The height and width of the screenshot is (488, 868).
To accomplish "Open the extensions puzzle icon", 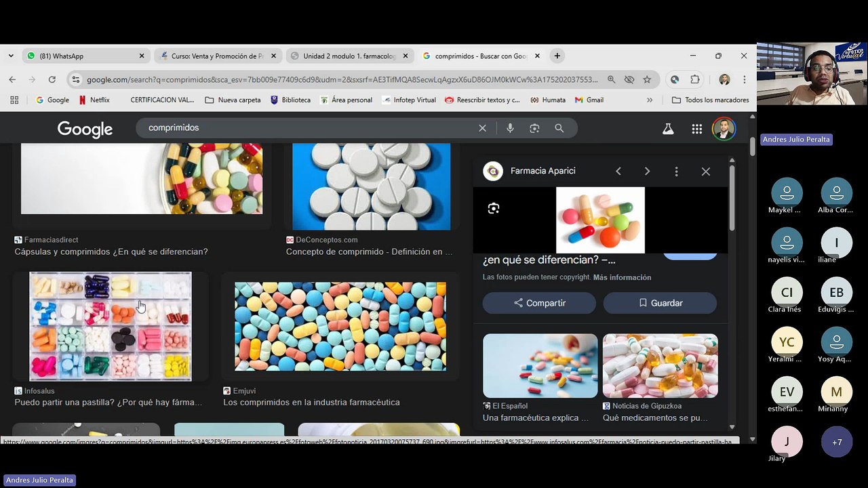I will click(695, 79).
